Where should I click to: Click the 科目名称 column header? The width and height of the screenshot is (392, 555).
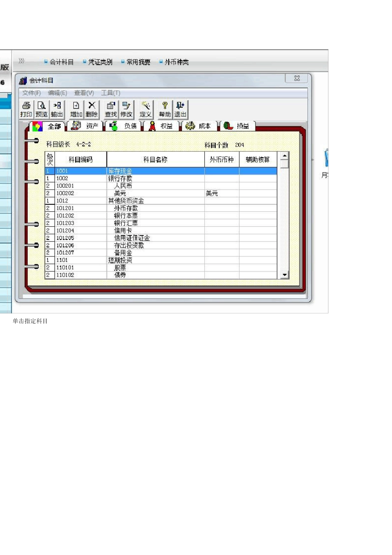coord(156,159)
